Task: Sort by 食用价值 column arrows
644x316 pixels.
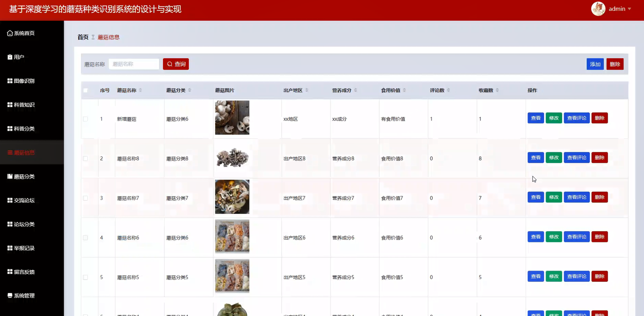Action: [405, 90]
